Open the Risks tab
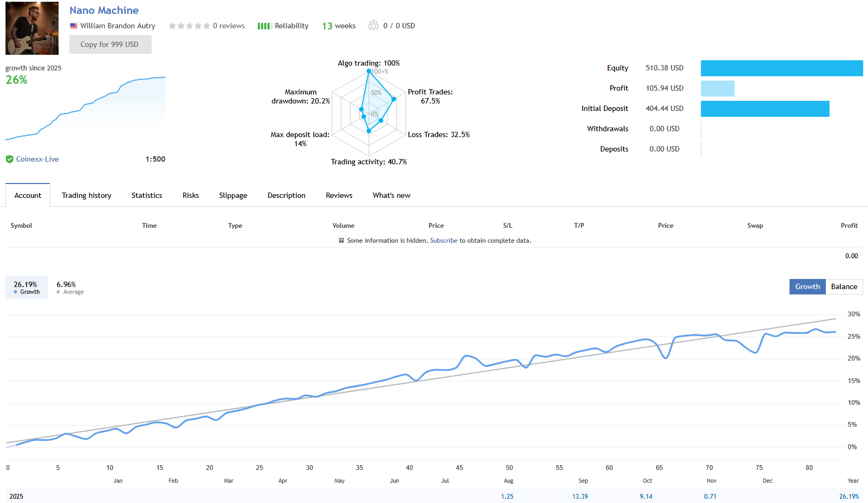This screenshot has height=503, width=868. (x=190, y=195)
